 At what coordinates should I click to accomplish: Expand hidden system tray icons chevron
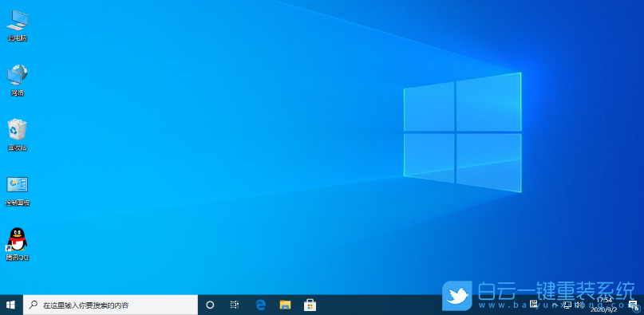coord(555,305)
